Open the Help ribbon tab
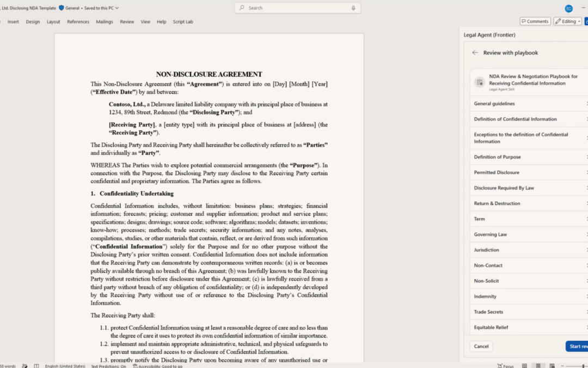The height and width of the screenshot is (368, 588). pos(161,22)
